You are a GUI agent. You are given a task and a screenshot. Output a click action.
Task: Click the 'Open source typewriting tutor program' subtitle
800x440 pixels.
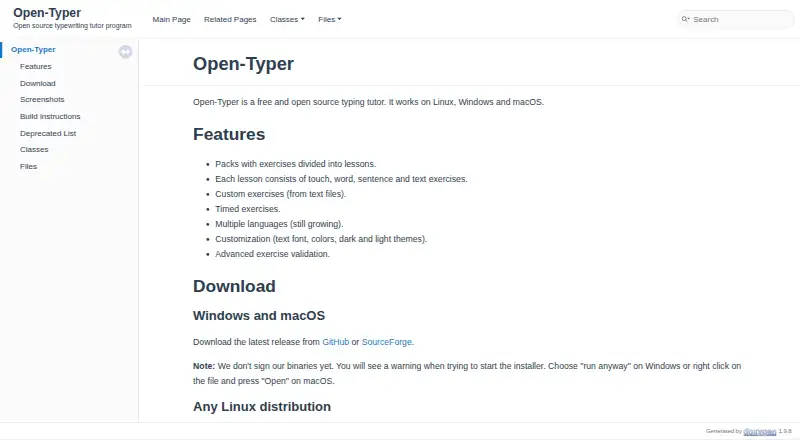coord(72,26)
